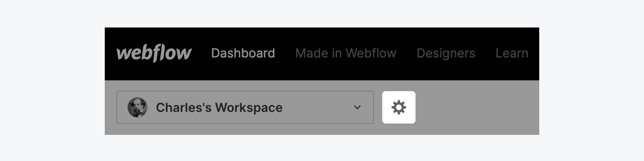Open the Learn navigation item

coord(512,53)
